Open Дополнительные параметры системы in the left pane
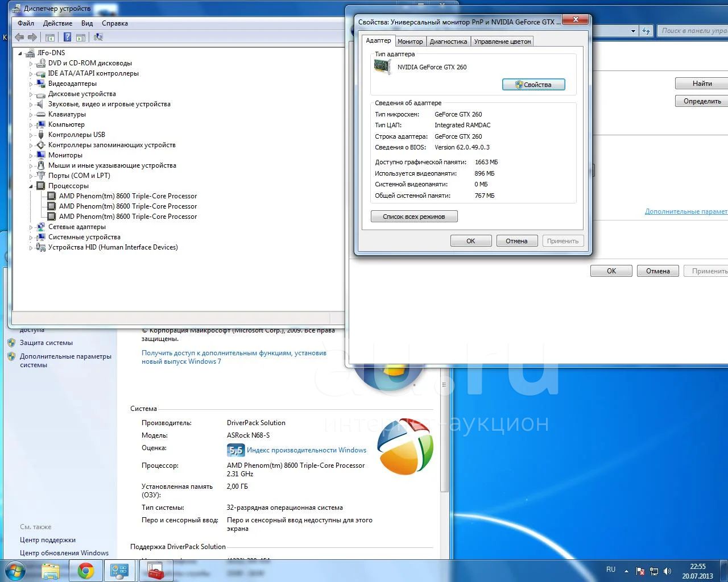This screenshot has height=582, width=728. tap(65, 360)
